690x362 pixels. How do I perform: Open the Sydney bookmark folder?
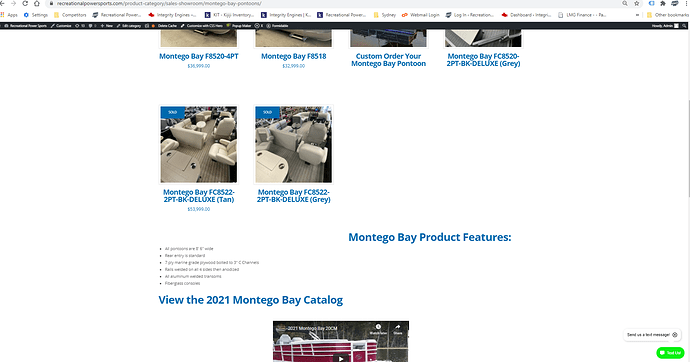pos(385,15)
